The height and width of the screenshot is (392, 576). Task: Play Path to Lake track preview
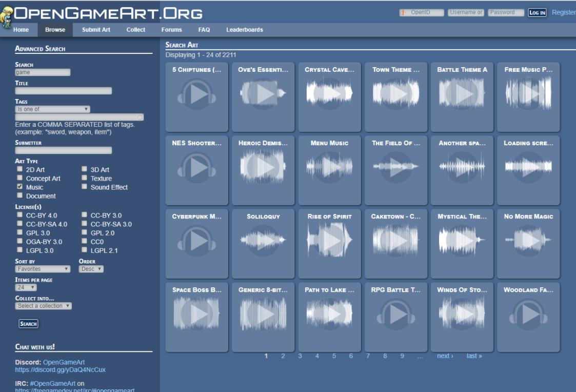point(329,314)
